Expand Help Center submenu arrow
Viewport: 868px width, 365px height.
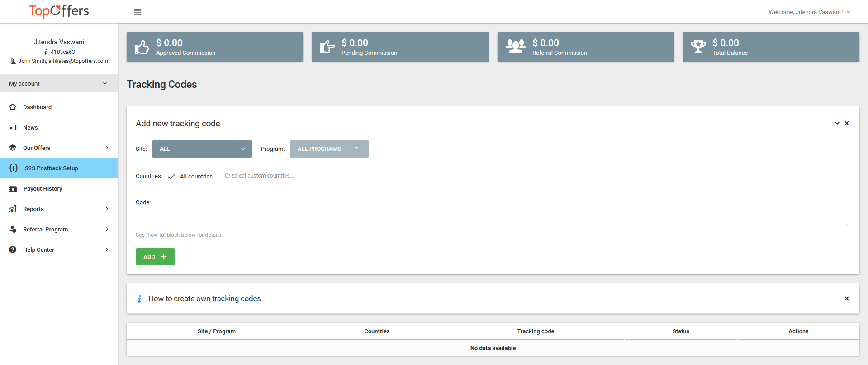coord(107,250)
